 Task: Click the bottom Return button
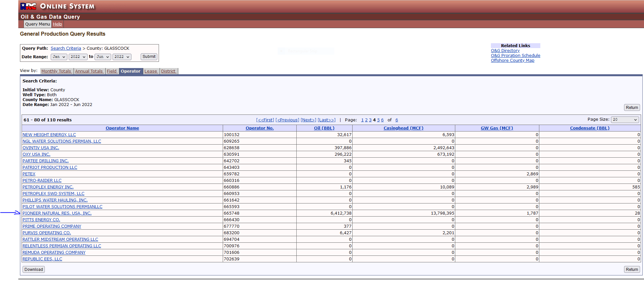[632, 270]
